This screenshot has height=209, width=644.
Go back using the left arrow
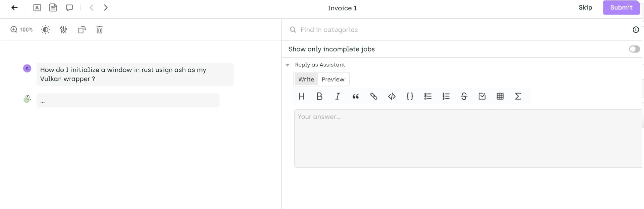coord(15,8)
